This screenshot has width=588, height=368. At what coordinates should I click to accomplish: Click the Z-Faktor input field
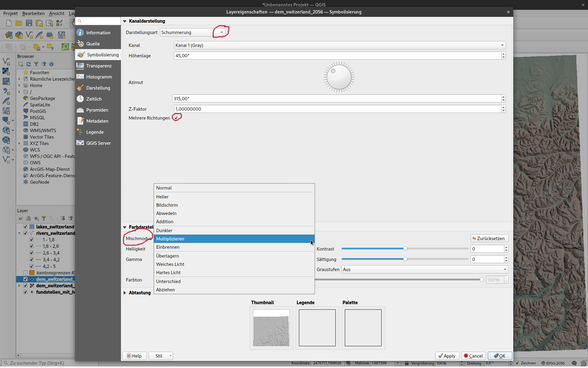coord(337,109)
